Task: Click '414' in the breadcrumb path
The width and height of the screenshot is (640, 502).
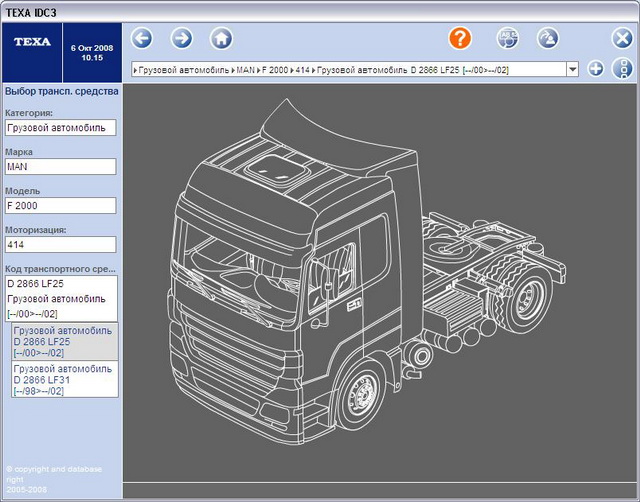Action: pos(302,70)
